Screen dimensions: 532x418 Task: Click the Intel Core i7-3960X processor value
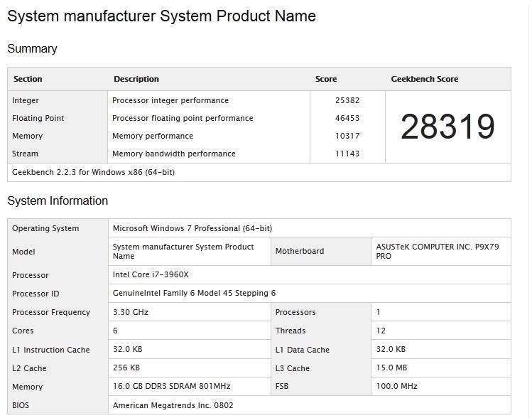click(151, 275)
